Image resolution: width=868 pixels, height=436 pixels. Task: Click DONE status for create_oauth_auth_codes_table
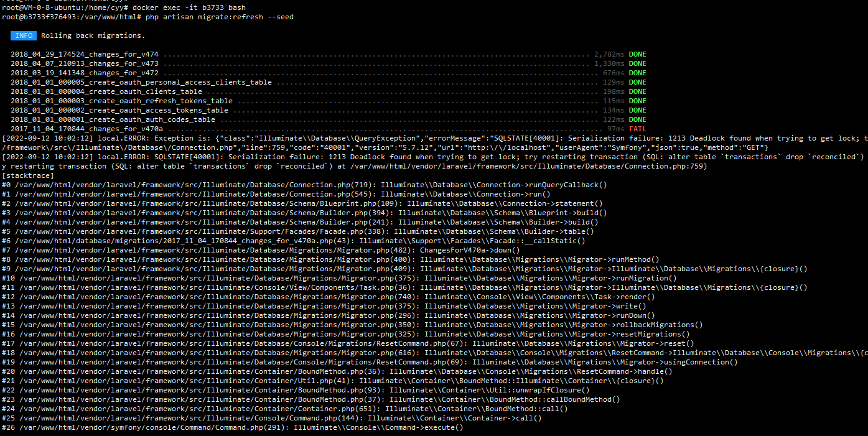pos(637,119)
